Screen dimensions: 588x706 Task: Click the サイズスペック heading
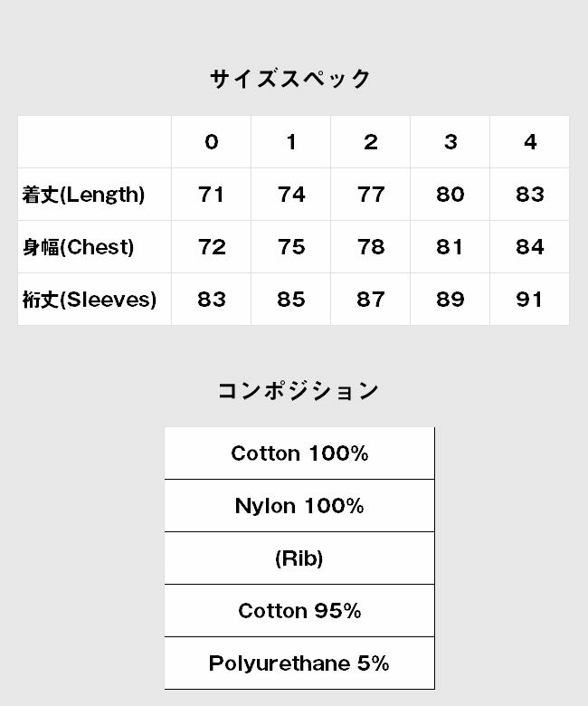[290, 79]
